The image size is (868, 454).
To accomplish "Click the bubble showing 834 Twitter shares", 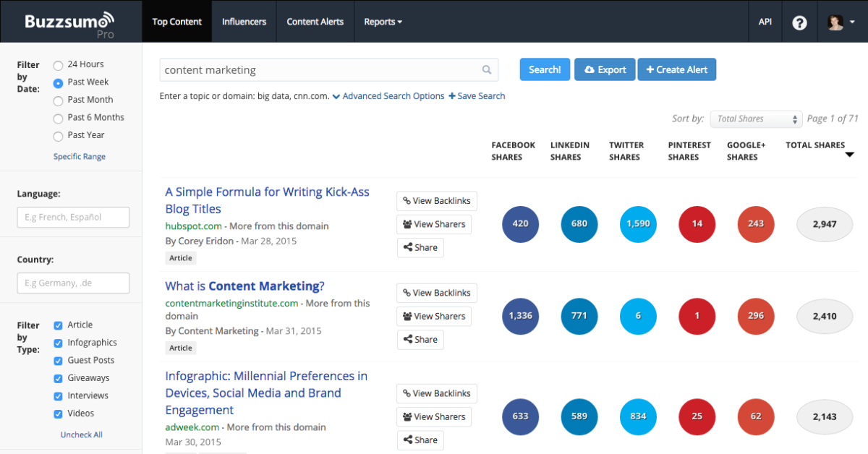I will [x=638, y=416].
